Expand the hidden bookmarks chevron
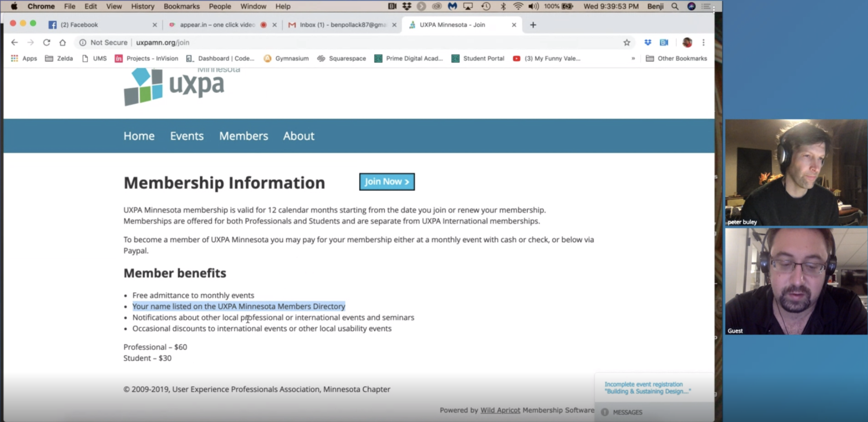 pos(633,58)
